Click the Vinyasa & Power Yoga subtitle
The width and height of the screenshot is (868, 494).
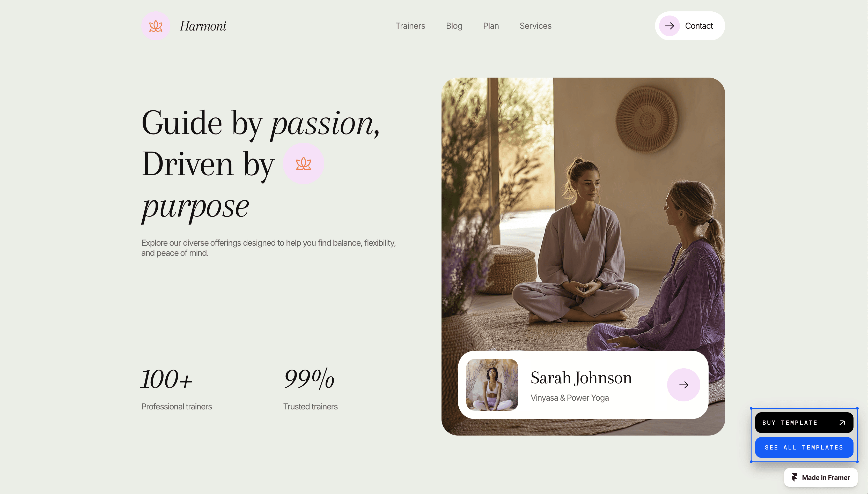[570, 398]
